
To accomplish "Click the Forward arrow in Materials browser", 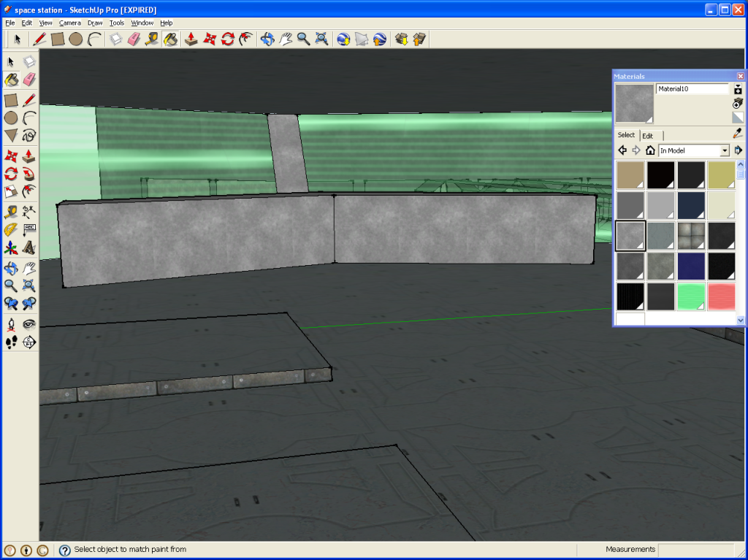I will click(x=636, y=150).
